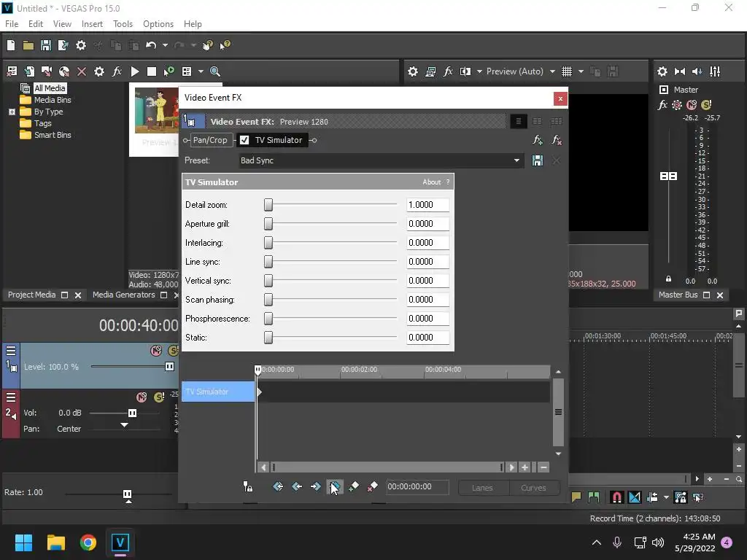Click the What's This help icon

(x=225, y=45)
